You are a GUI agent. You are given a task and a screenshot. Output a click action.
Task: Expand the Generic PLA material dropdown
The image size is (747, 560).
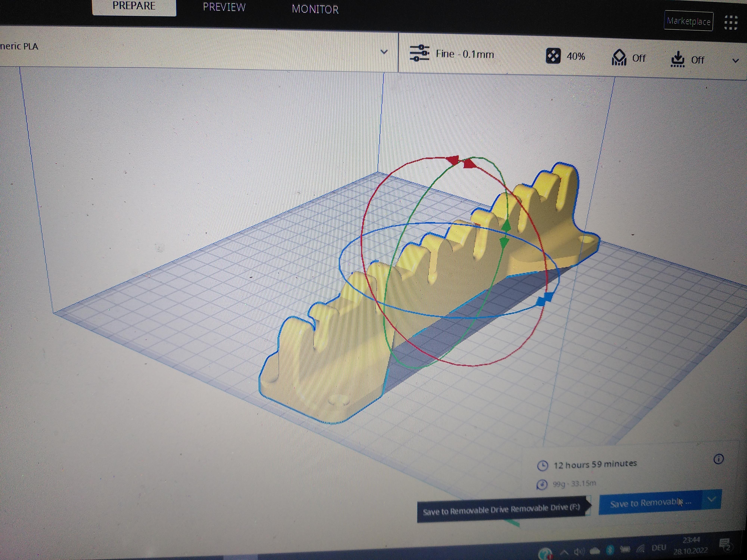[384, 52]
